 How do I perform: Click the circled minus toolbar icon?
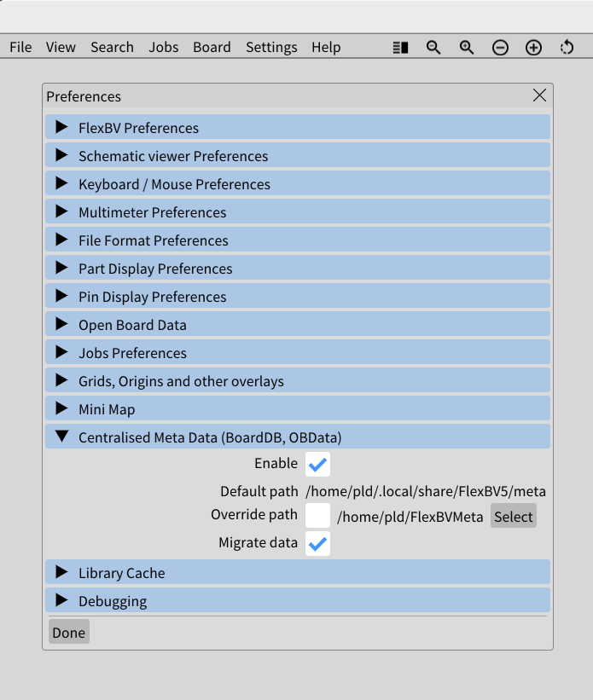500,48
